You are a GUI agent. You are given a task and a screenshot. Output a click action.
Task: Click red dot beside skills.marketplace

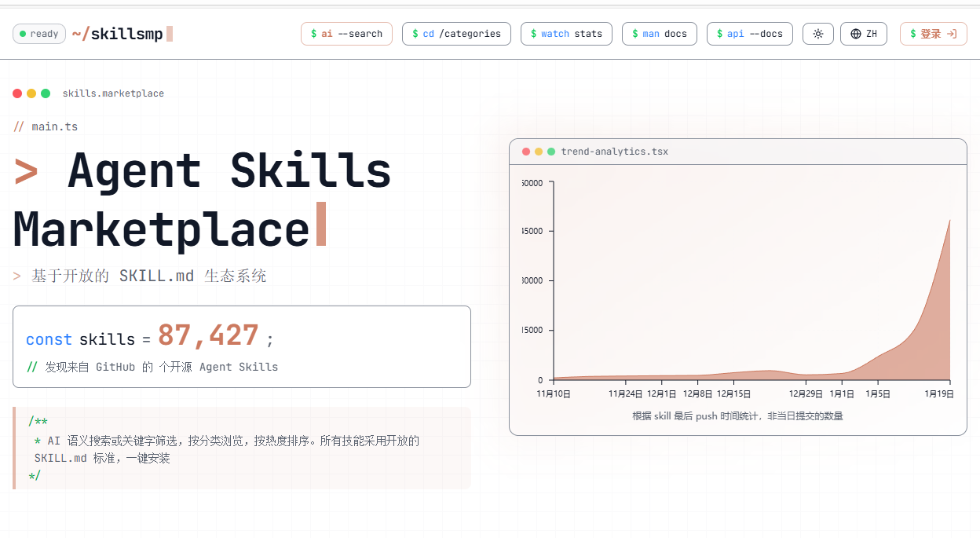click(x=17, y=93)
